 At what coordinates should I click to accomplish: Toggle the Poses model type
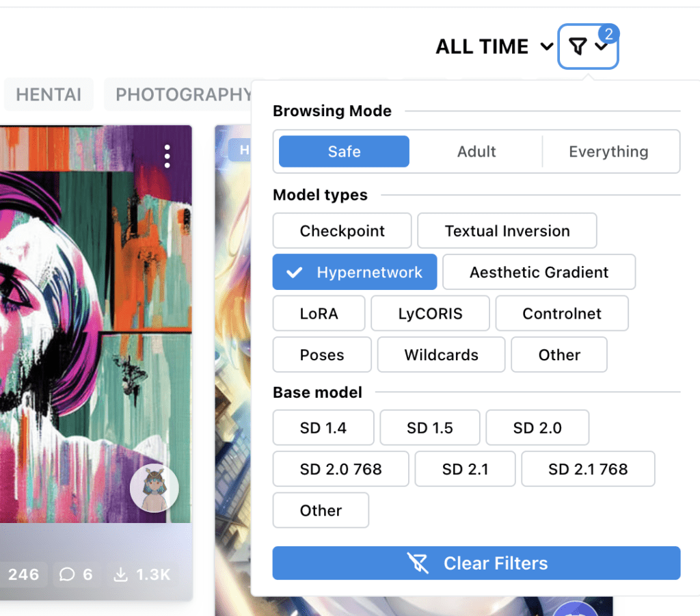(x=322, y=355)
